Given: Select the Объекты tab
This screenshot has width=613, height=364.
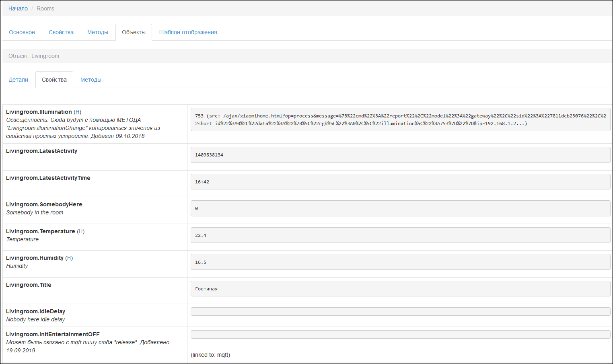Looking at the screenshot, I should [134, 32].
